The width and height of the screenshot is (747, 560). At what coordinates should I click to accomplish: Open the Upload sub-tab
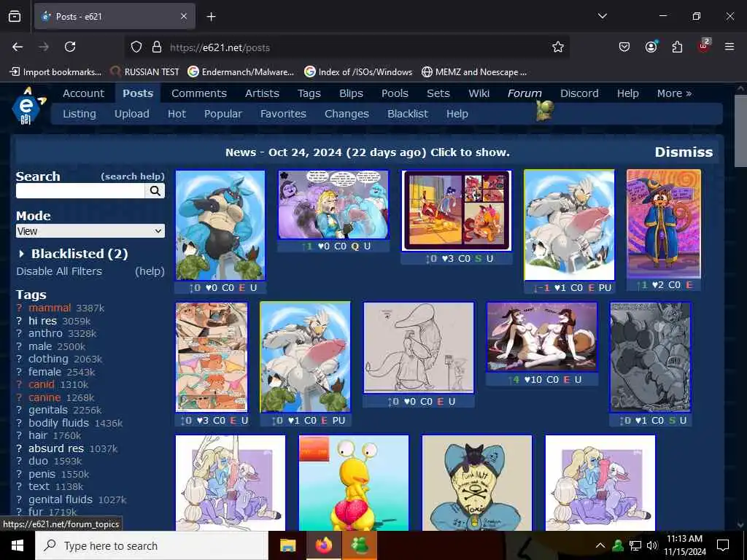(131, 114)
